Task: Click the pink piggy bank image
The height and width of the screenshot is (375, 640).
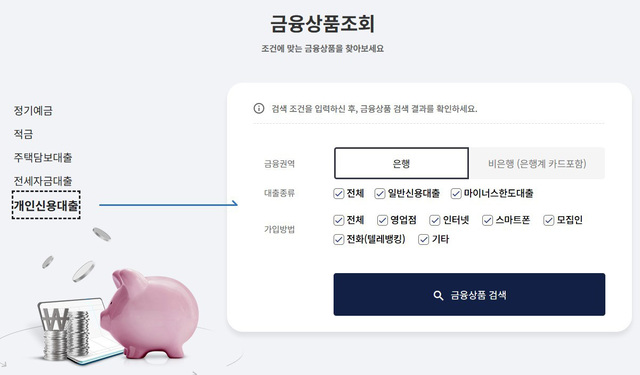Action: click(x=149, y=314)
